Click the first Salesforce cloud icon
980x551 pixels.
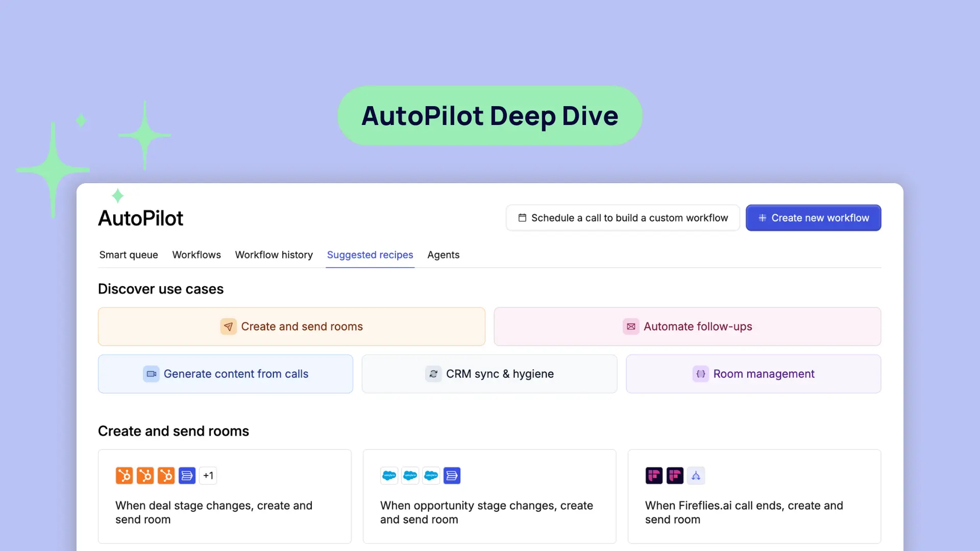(389, 475)
